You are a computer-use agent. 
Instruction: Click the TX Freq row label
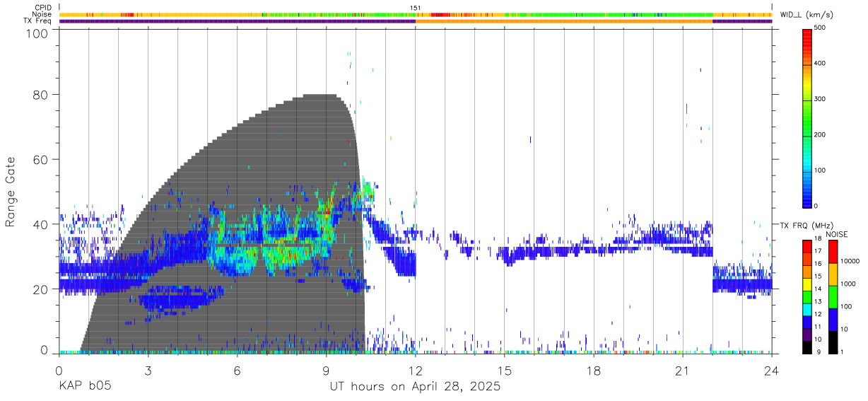click(38, 21)
